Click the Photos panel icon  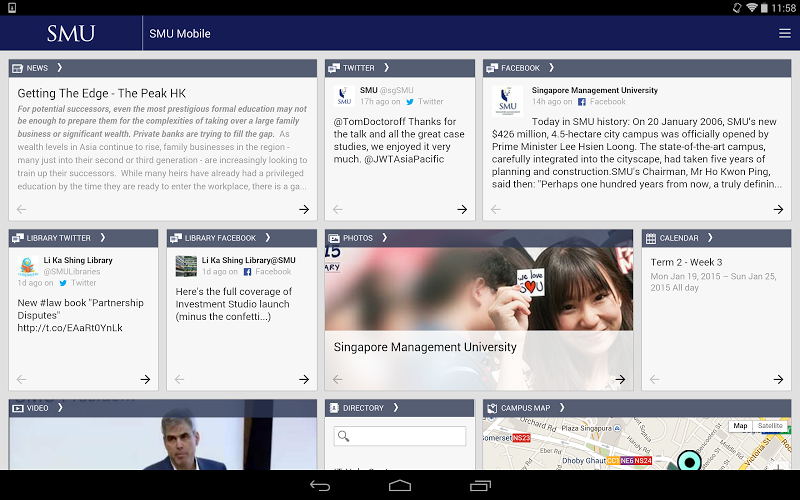coord(334,238)
